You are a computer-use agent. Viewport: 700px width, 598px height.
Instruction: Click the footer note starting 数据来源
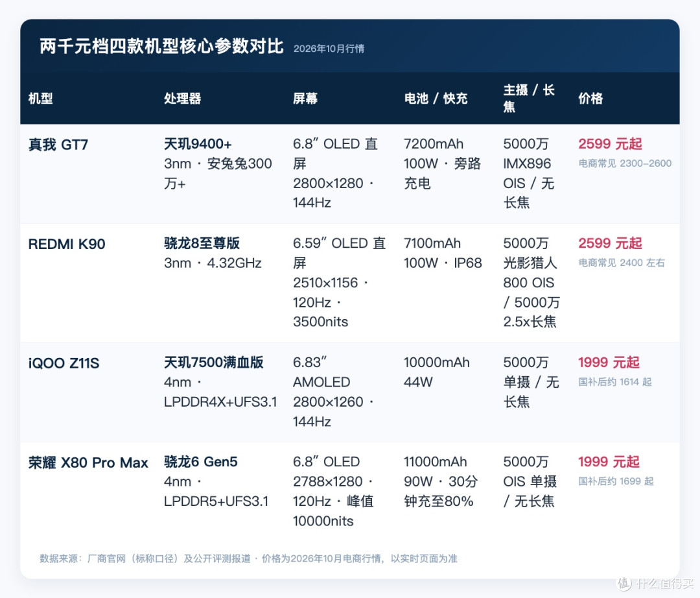coord(248,558)
